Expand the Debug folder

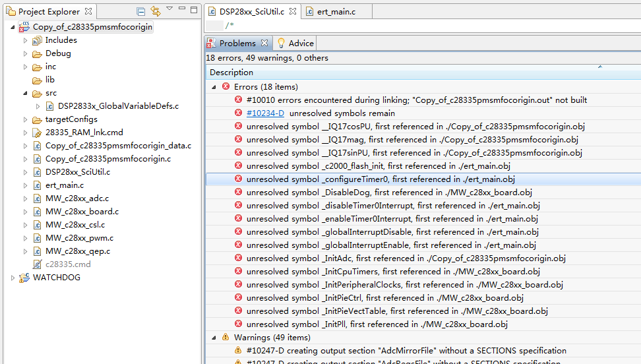pos(25,53)
